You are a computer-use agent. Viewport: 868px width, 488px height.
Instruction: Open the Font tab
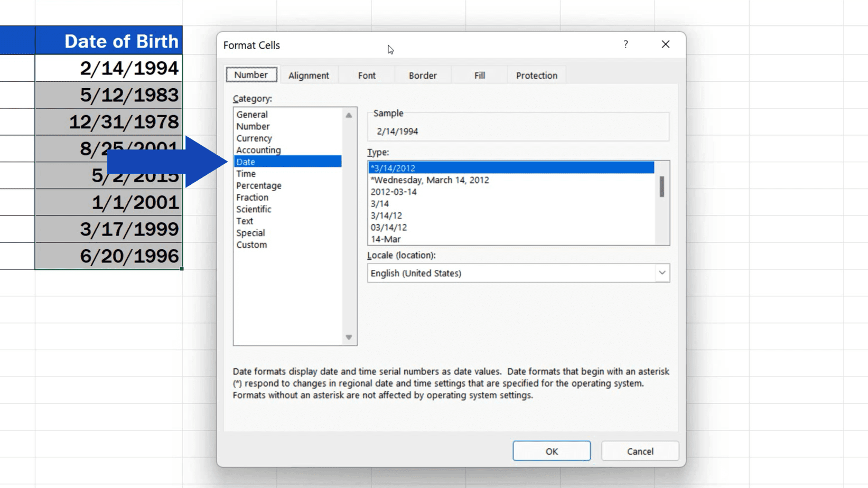coord(366,75)
